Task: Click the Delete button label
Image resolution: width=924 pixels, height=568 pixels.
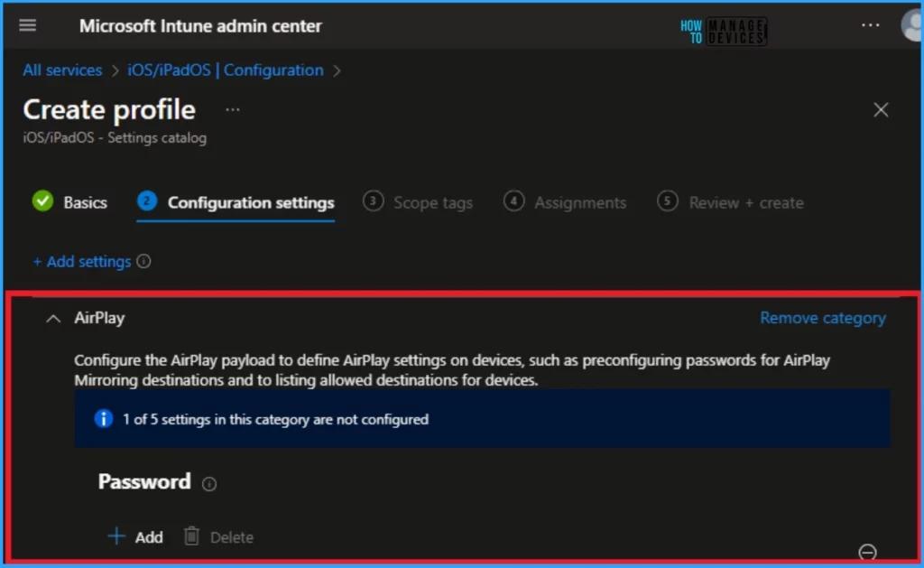Action: tap(232, 537)
